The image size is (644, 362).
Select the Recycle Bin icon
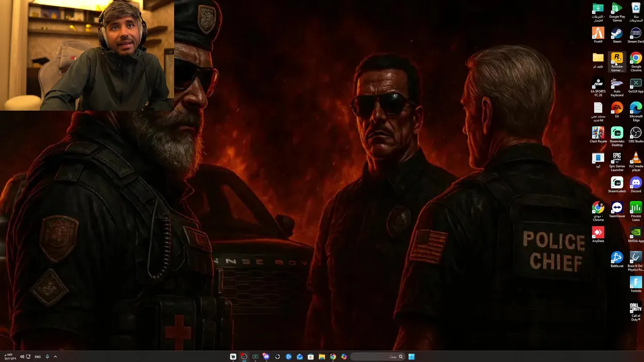tap(636, 12)
